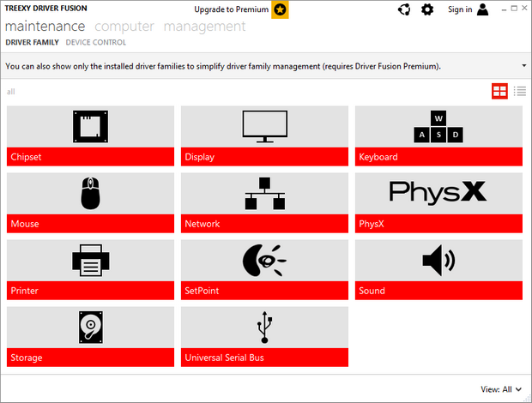532x403 pixels.
Task: Select the Mouse driver family icon
Action: [90, 193]
